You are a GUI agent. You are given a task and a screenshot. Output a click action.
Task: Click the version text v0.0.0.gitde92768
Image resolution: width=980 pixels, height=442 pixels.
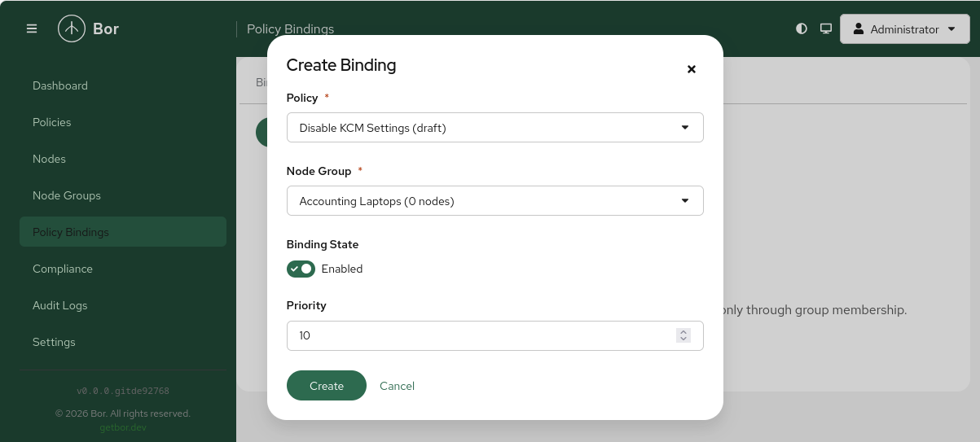tap(123, 391)
